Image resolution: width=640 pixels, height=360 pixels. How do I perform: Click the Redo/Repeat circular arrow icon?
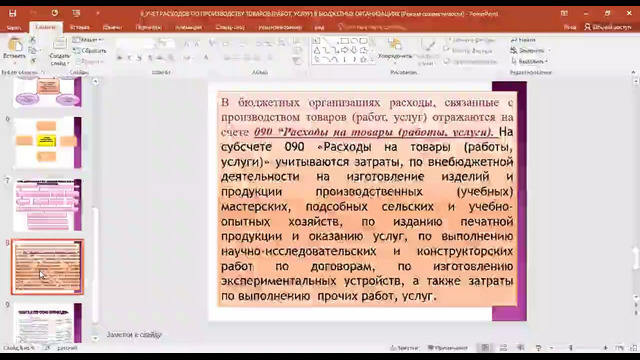(55, 13)
